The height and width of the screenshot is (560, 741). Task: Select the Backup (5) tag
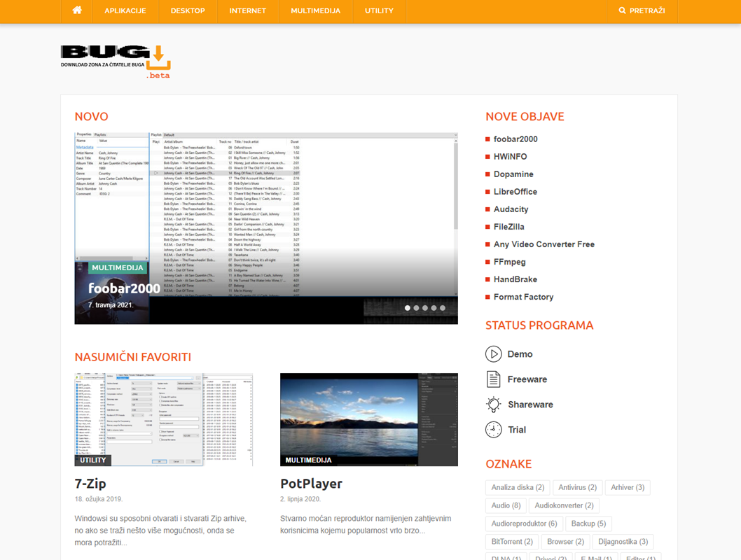[588, 524]
